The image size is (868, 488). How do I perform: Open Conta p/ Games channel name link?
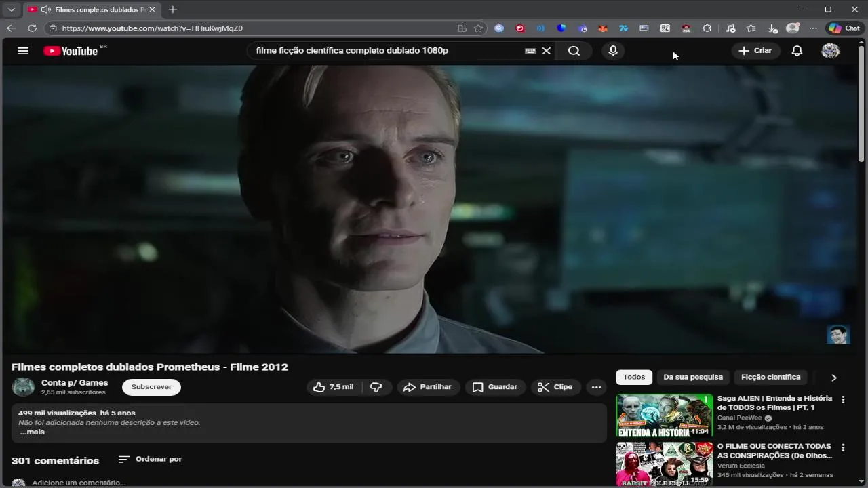pyautogui.click(x=75, y=383)
